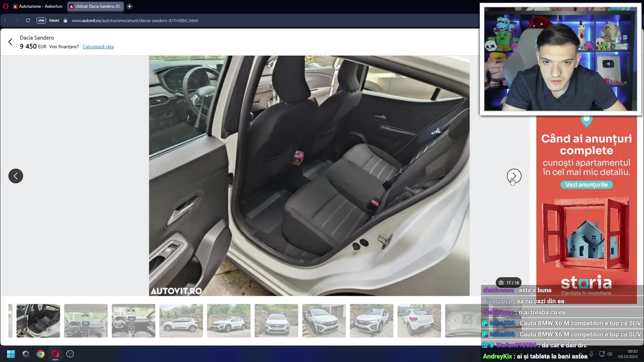Screen dimensions: 644x362
Task: Click the main car interior photo
Action: tap(309, 175)
